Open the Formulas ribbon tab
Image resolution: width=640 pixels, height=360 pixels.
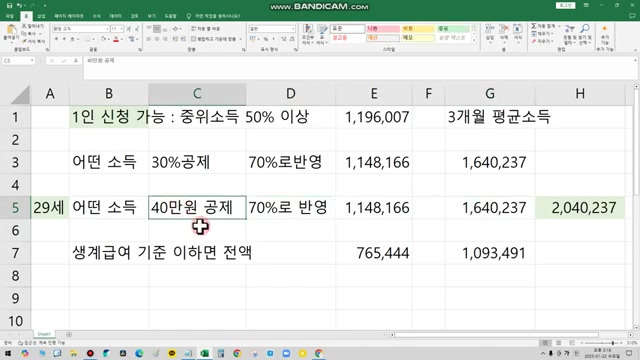click(x=97, y=16)
